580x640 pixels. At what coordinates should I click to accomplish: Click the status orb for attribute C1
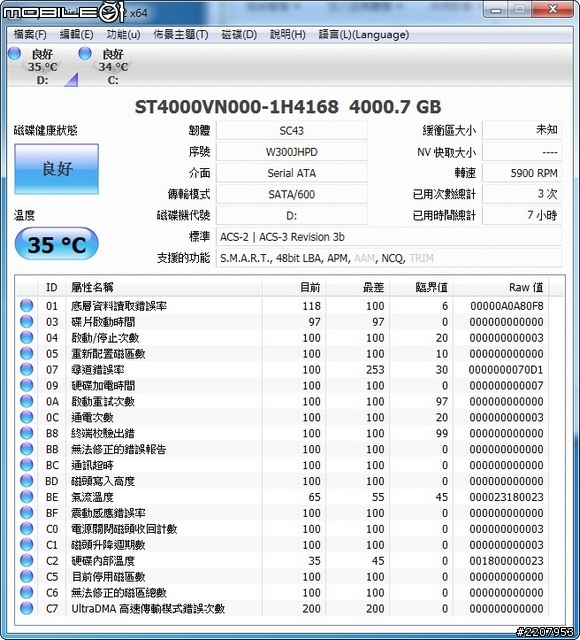coord(27,544)
